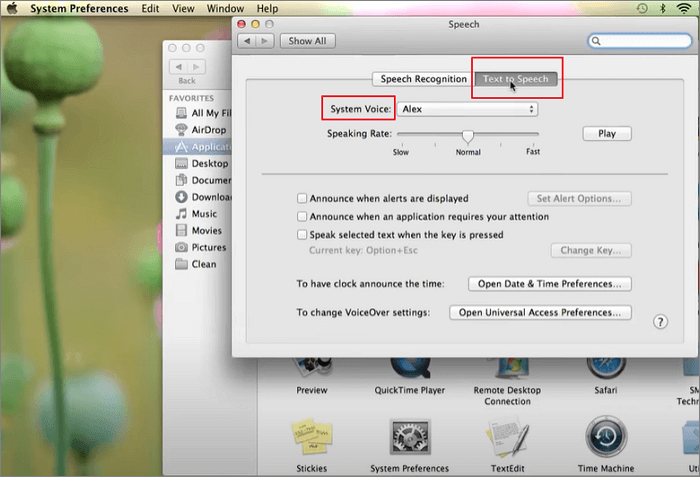Open the Speech help question mark button
Viewport: 700px width, 477px height.
[660, 322]
